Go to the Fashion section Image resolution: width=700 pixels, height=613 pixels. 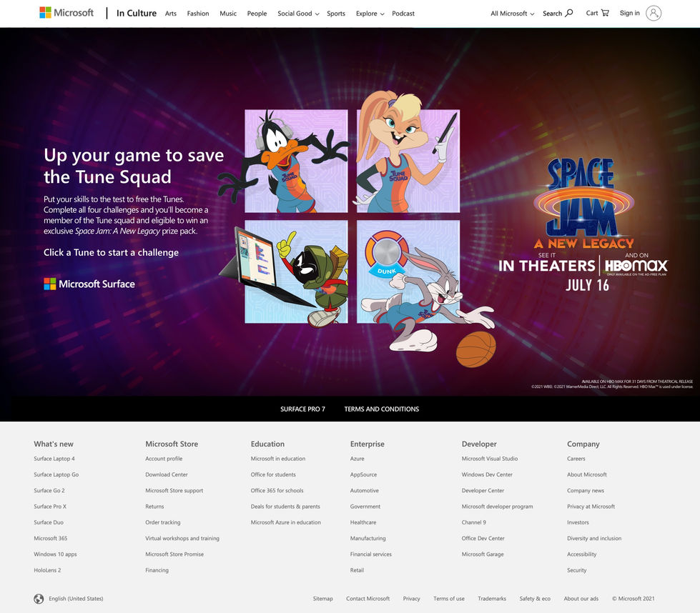(x=198, y=14)
